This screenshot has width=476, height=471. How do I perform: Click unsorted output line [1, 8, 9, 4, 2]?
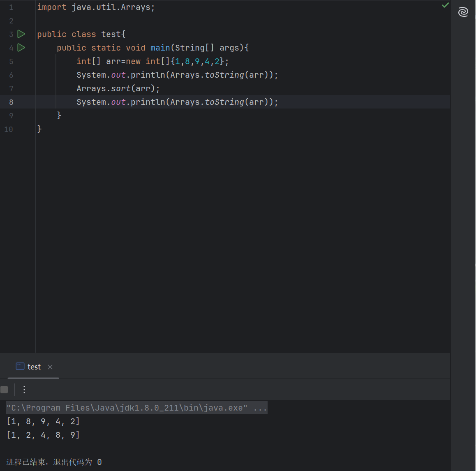[x=43, y=421]
